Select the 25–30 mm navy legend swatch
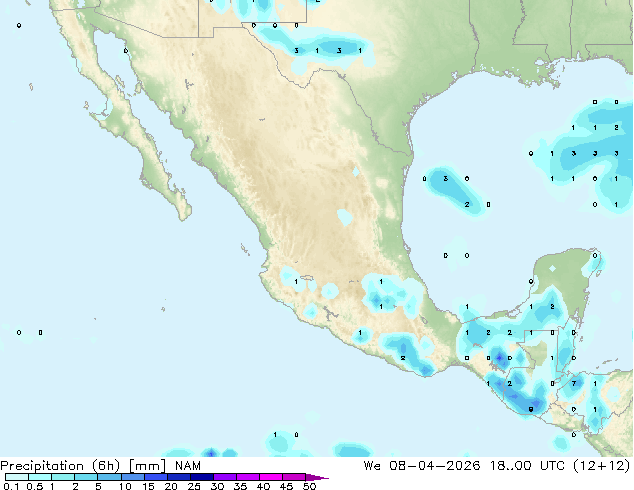This screenshot has height=490, width=634. click(202, 477)
